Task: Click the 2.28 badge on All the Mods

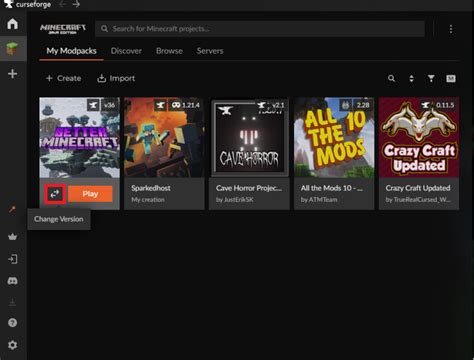Action: (x=363, y=105)
